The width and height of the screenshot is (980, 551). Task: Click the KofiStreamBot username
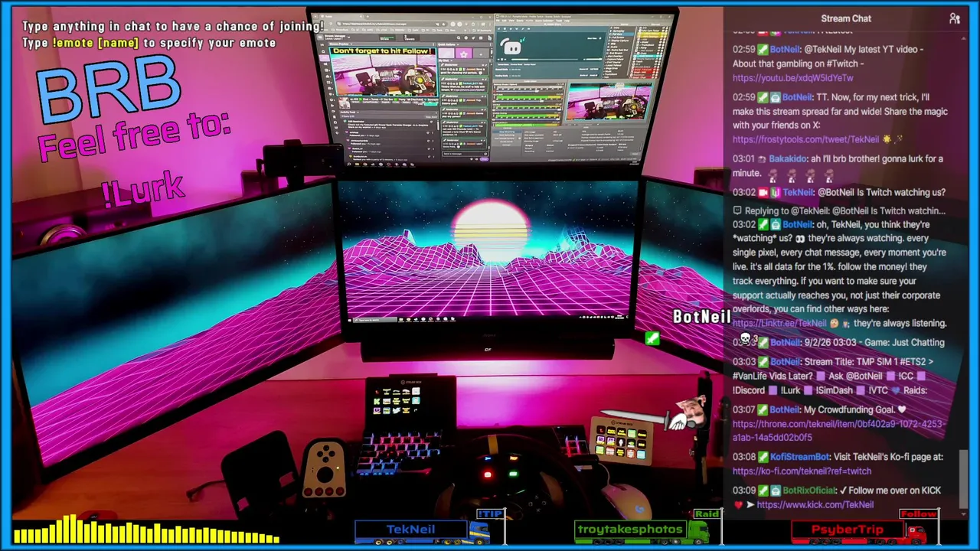[x=800, y=457]
